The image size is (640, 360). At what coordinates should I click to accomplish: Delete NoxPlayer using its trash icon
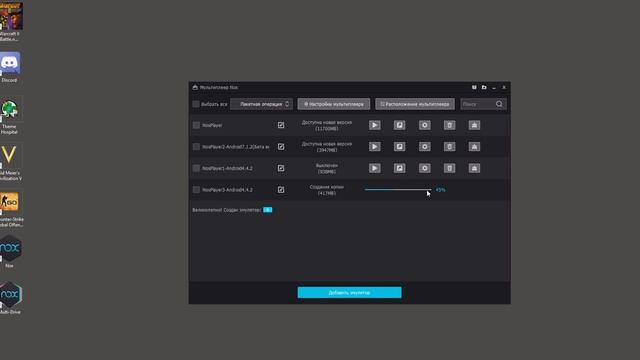(x=449, y=125)
